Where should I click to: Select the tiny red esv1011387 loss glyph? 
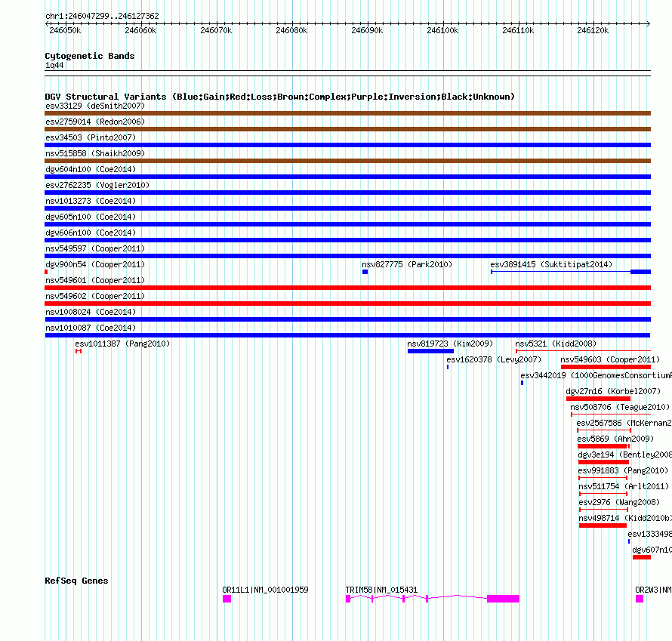(x=79, y=351)
